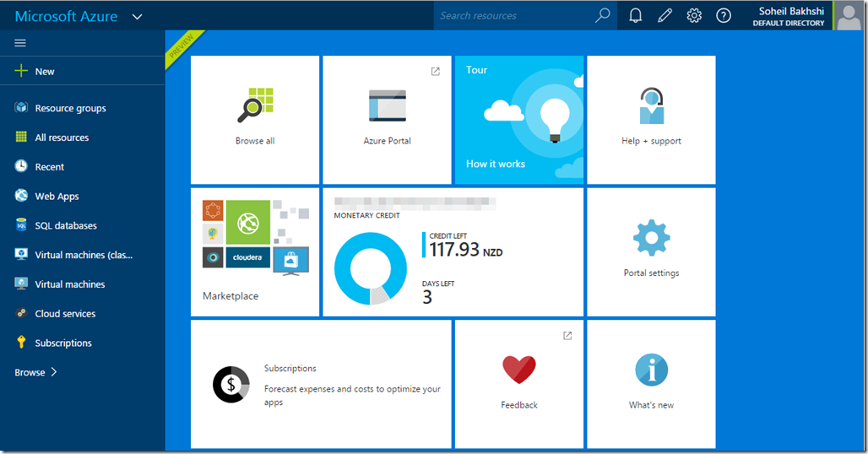The image size is (868, 454).
Task: Click the Browse all tile label
Action: point(255,141)
